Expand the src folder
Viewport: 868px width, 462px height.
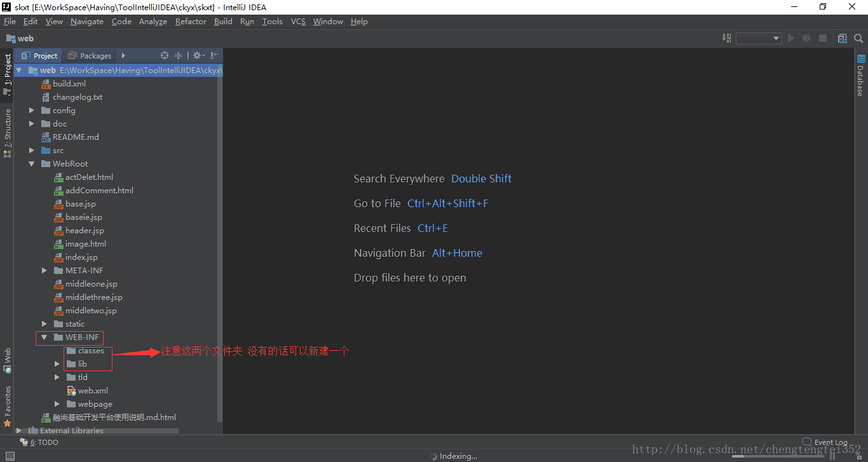pyautogui.click(x=32, y=151)
